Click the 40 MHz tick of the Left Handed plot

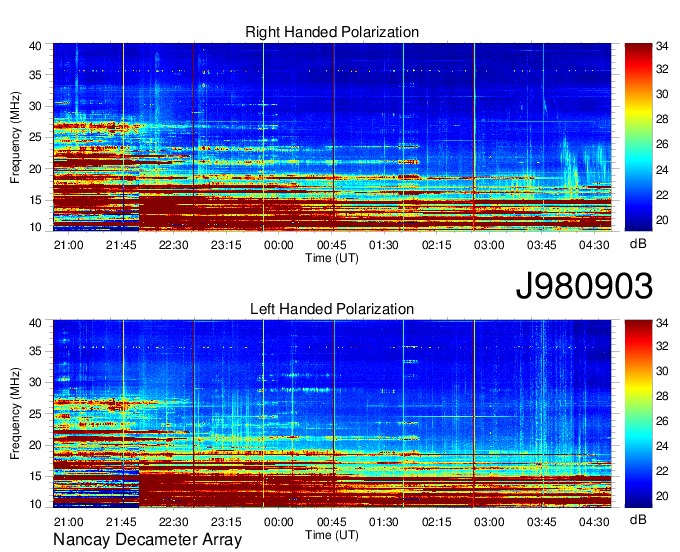click(x=35, y=323)
